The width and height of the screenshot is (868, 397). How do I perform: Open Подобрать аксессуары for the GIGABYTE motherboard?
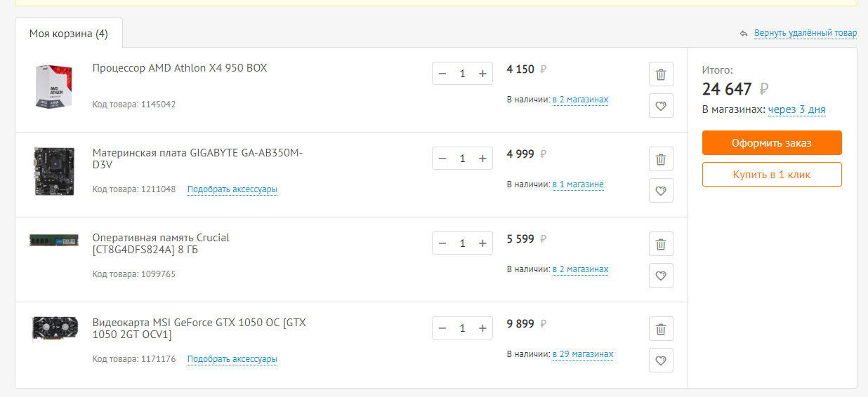232,189
